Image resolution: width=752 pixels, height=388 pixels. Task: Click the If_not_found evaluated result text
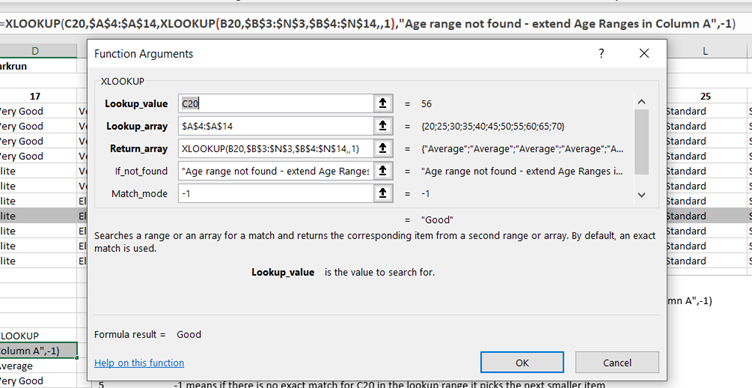(522, 171)
